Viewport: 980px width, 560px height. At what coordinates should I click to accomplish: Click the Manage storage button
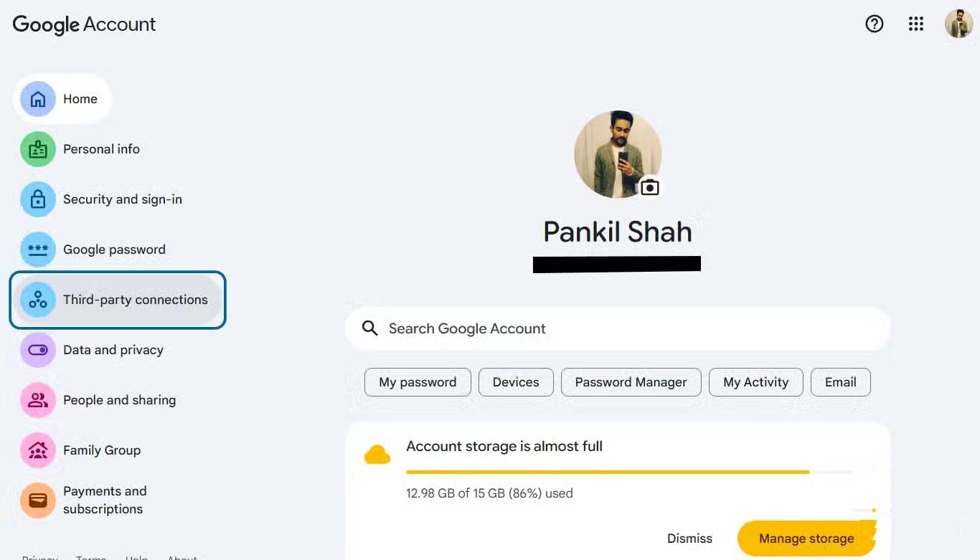point(806,538)
